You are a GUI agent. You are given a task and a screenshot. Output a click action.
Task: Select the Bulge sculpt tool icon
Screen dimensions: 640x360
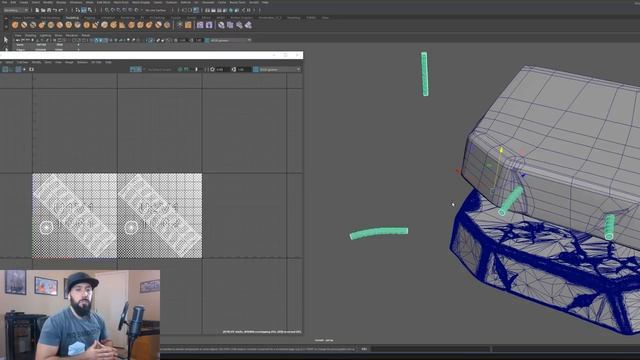149,25
